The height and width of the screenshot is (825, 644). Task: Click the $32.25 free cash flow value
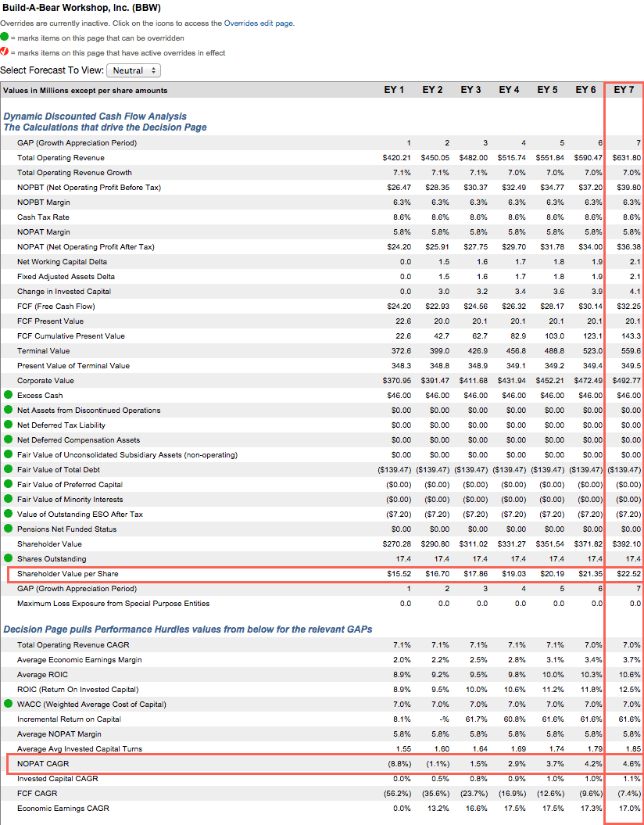click(x=628, y=307)
